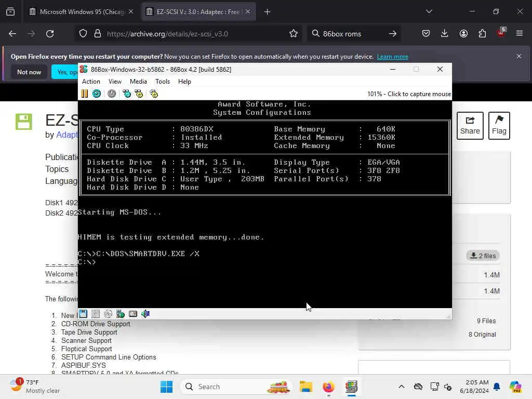
Task: Open the Firefox extensions puzzle icon
Action: click(x=482, y=34)
